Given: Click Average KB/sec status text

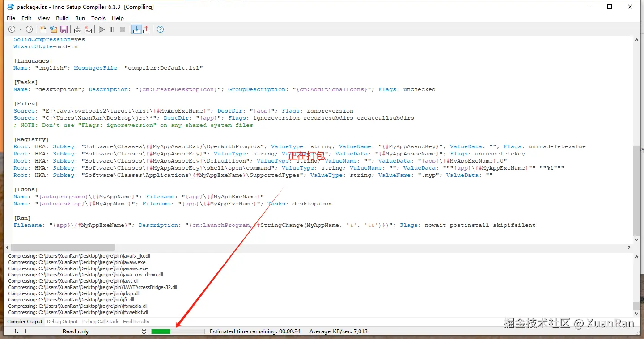Looking at the screenshot, I should (339, 331).
